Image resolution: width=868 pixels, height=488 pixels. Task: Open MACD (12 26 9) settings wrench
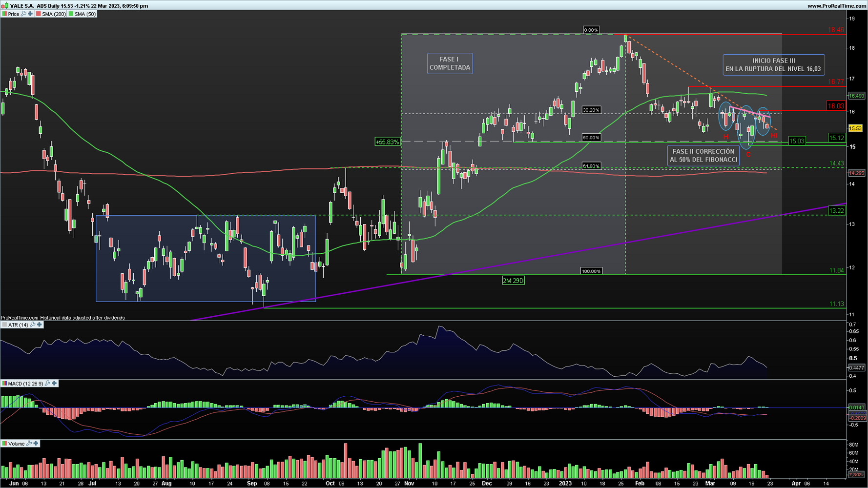(47, 384)
